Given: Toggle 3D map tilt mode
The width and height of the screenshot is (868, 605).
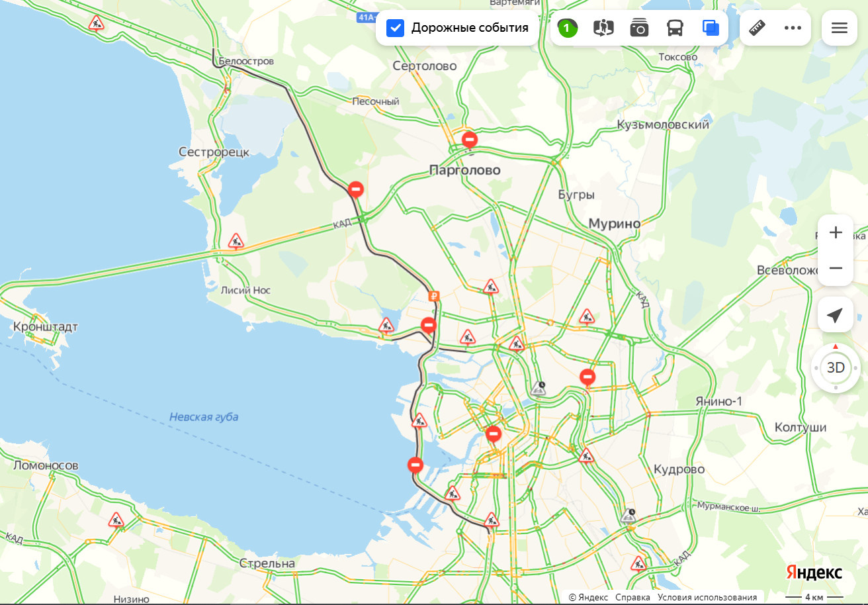Looking at the screenshot, I should (x=836, y=367).
